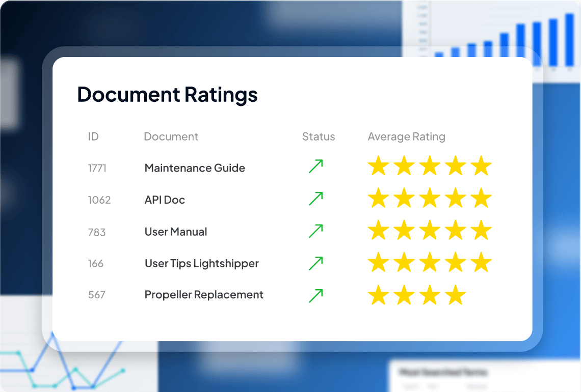
Task: Click the User Tips Lightshipper status arrow
Action: tap(316, 263)
